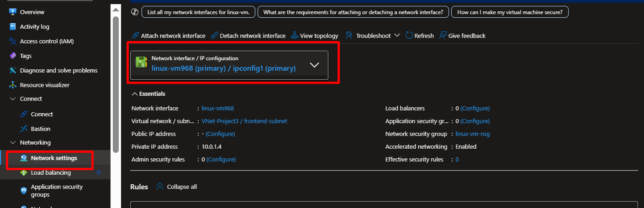
Task: Open the linux-vm-nsg network security group link
Action: [473, 134]
